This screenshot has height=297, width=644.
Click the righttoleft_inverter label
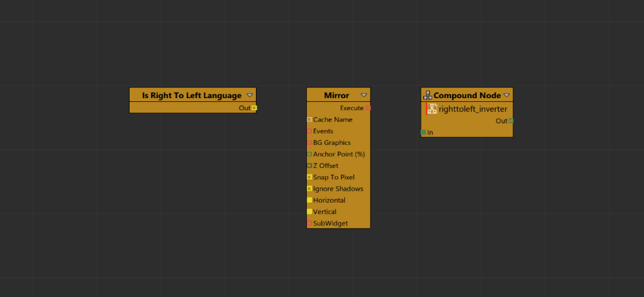(x=473, y=109)
